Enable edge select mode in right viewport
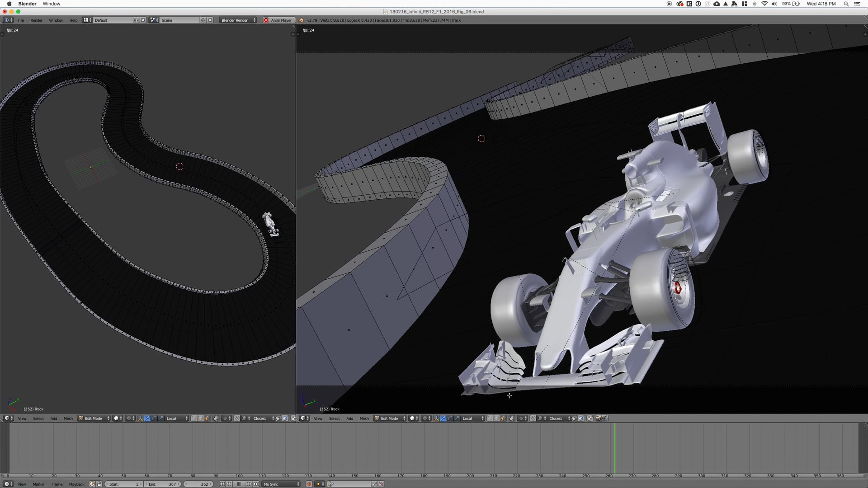Screen dimensions: 868x488 pos(496,418)
